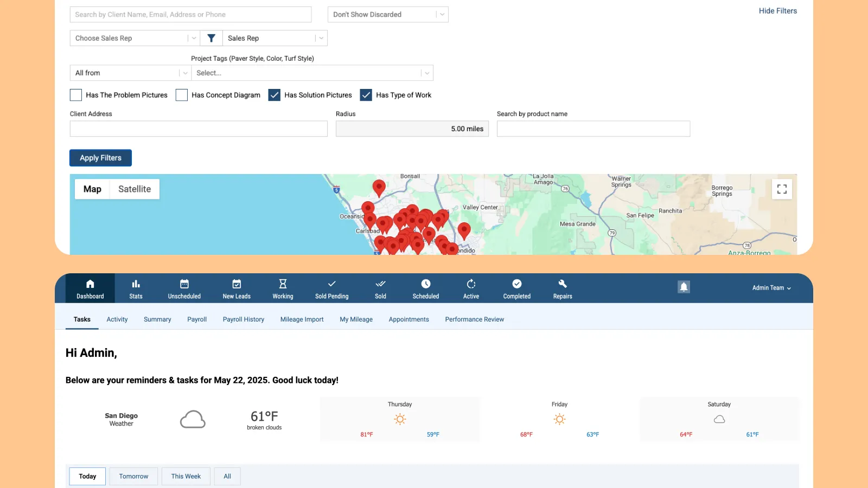The height and width of the screenshot is (488, 868).
Task: Toggle map fullscreen view
Action: [782, 189]
